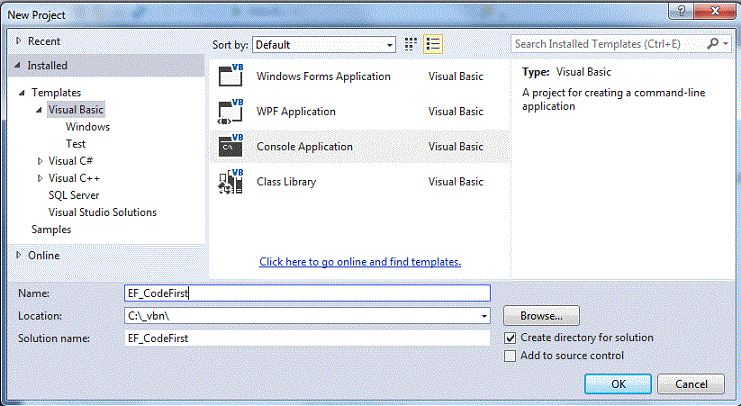741x406 pixels.
Task: Expand the Visual C# node arrow
Action: pyautogui.click(x=40, y=161)
